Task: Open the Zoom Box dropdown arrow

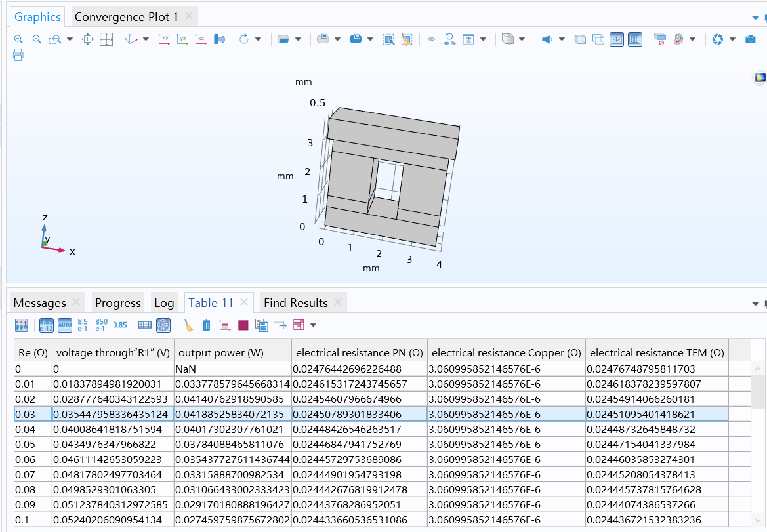Action: tap(70, 39)
